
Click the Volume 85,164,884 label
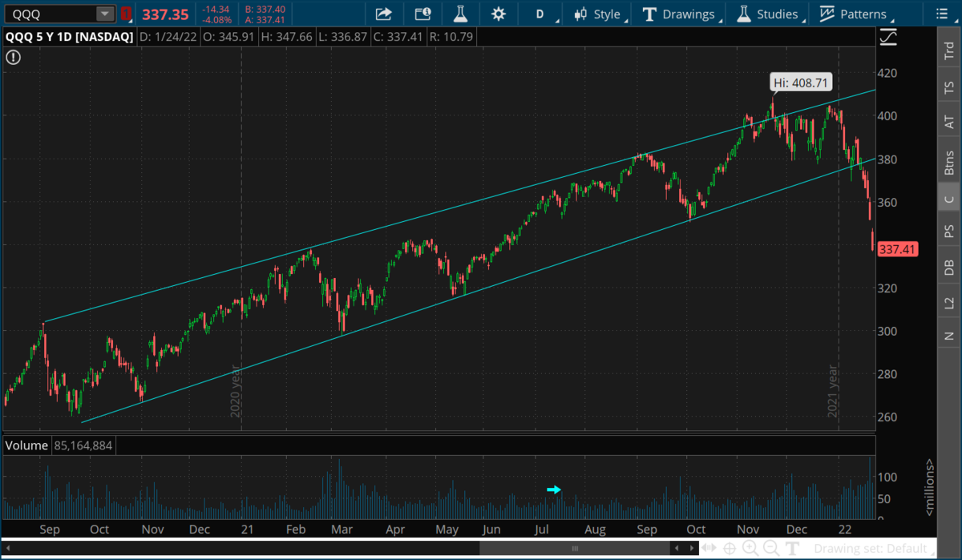(59, 445)
